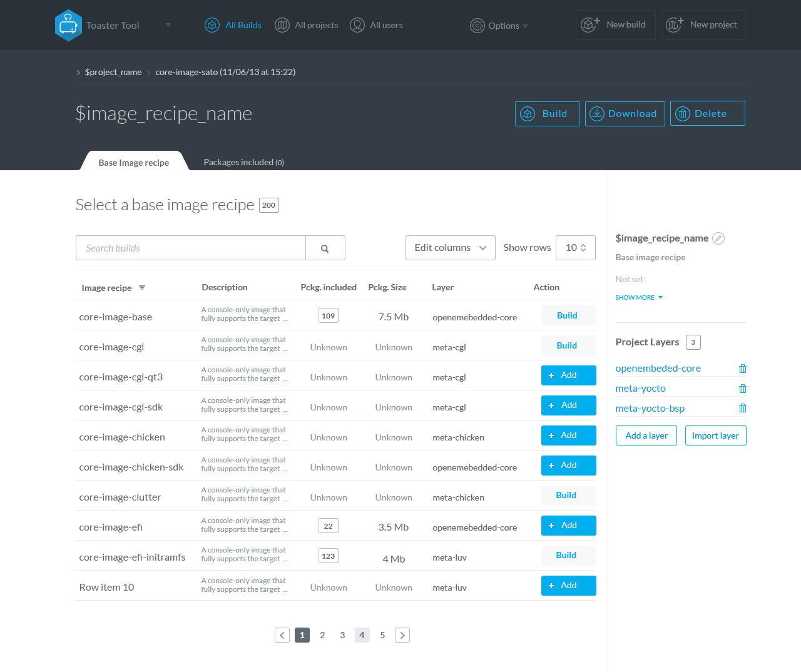Click the search magnifier icon
Image resolution: width=801 pixels, height=672 pixels.
click(x=325, y=248)
